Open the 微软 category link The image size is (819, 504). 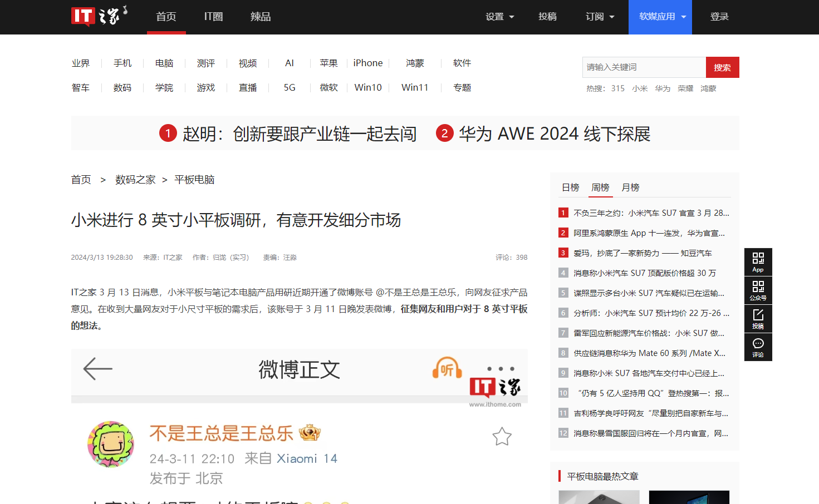coord(329,88)
